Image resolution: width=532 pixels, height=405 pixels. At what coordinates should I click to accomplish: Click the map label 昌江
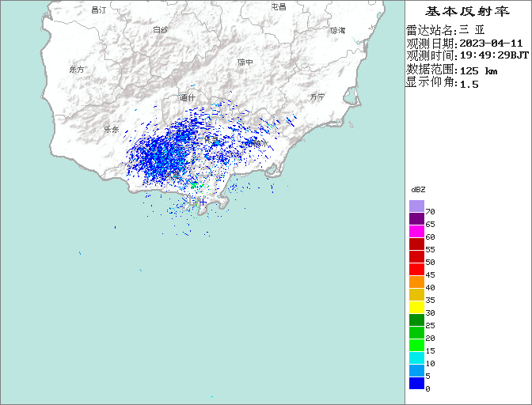pos(99,10)
